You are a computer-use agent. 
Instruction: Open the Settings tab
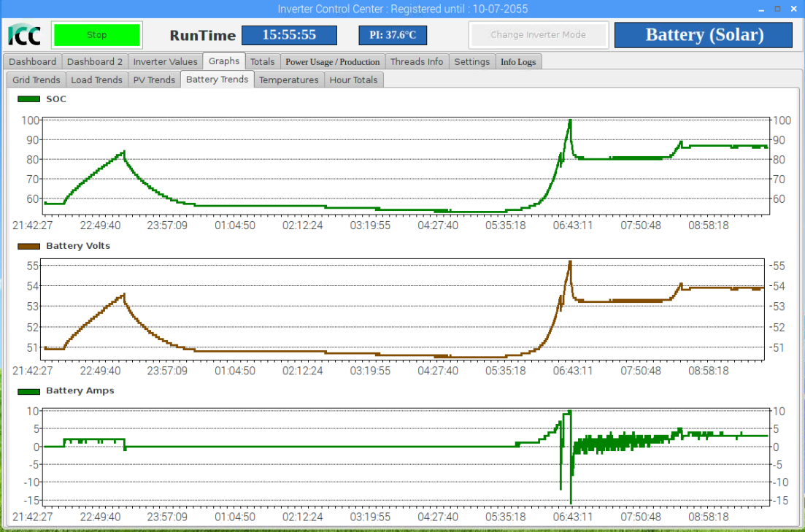click(x=471, y=62)
